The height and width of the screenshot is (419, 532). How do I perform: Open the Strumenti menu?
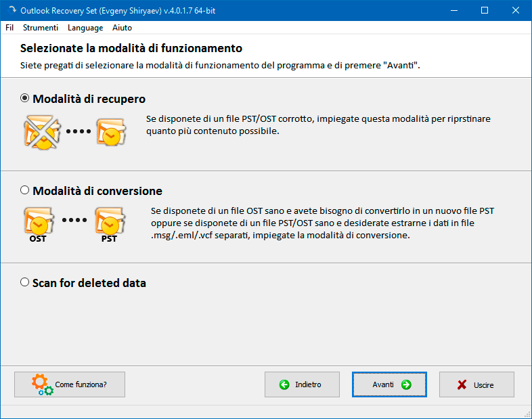[41, 28]
